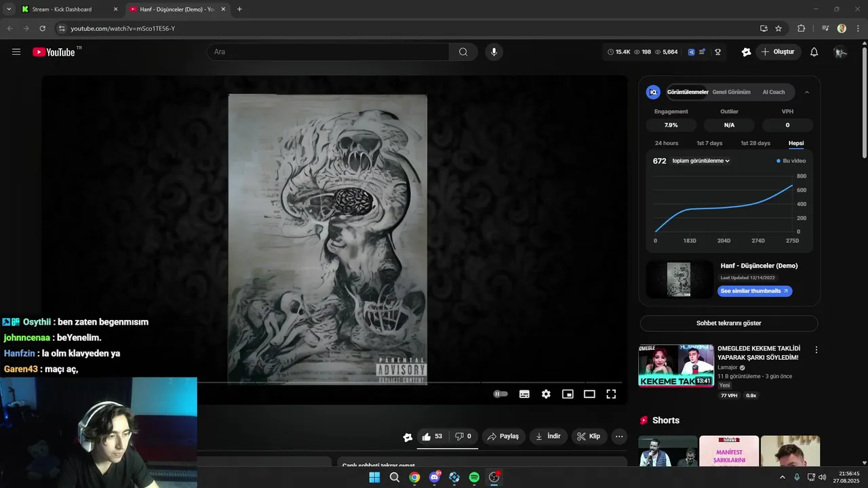Open toplam görüntülenme metric dropdown
Image resolution: width=868 pixels, height=488 pixels.
click(701, 161)
